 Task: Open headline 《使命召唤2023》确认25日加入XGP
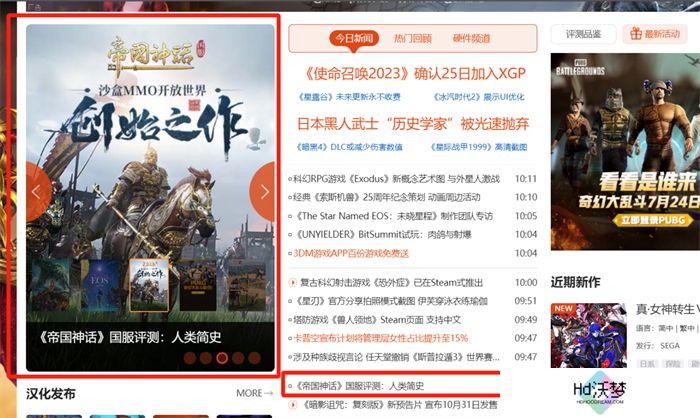[415, 73]
